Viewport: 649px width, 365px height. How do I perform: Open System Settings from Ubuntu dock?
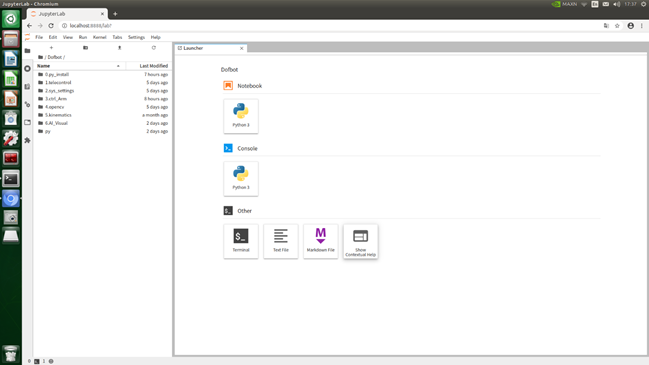(11, 139)
